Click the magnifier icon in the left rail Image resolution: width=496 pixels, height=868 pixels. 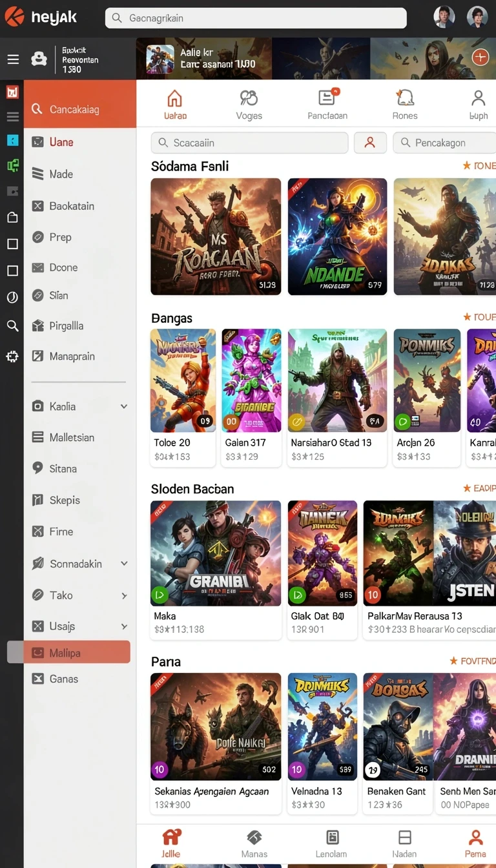pyautogui.click(x=12, y=325)
